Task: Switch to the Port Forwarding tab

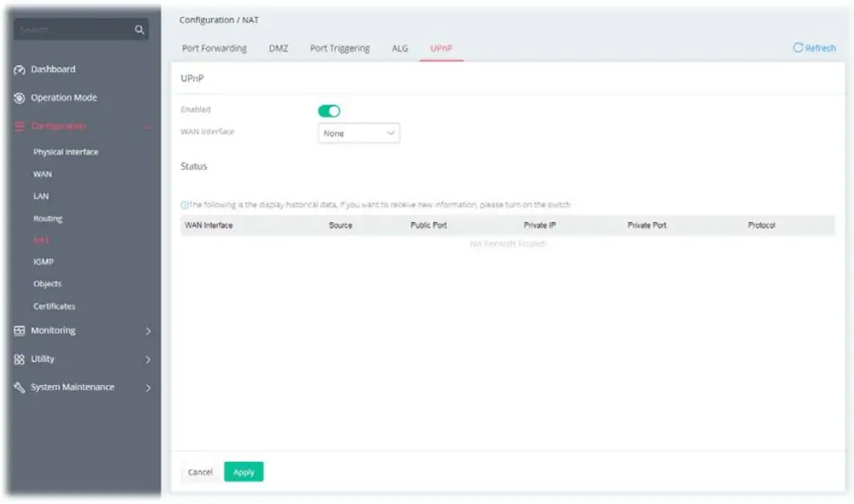Action: pos(214,48)
